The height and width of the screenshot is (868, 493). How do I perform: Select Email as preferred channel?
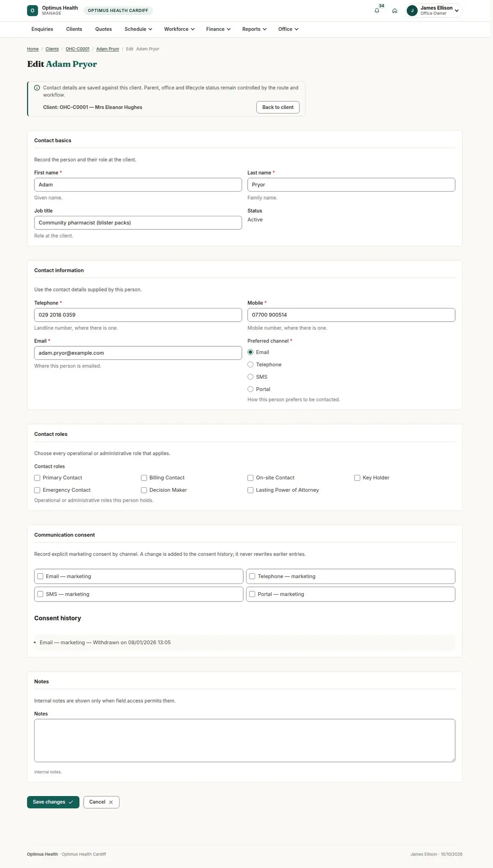tap(250, 352)
